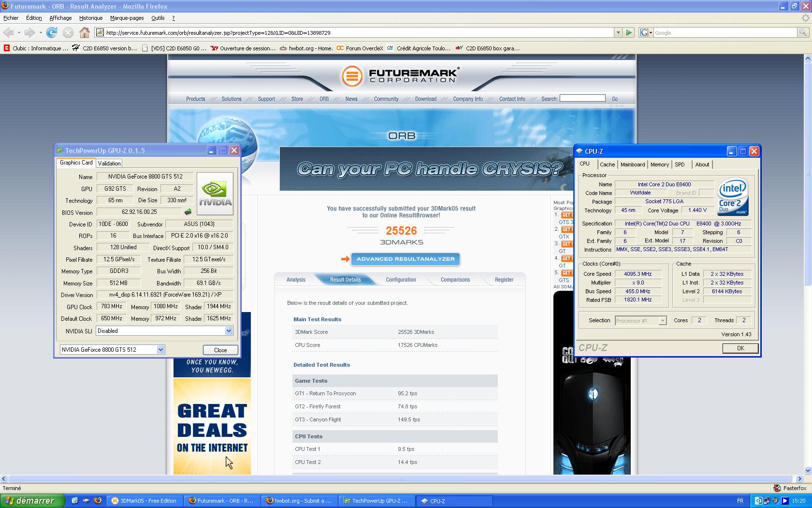This screenshot has width=812, height=508.
Task: Open Crédit Agricole Toulo bookmark
Action: pos(418,48)
